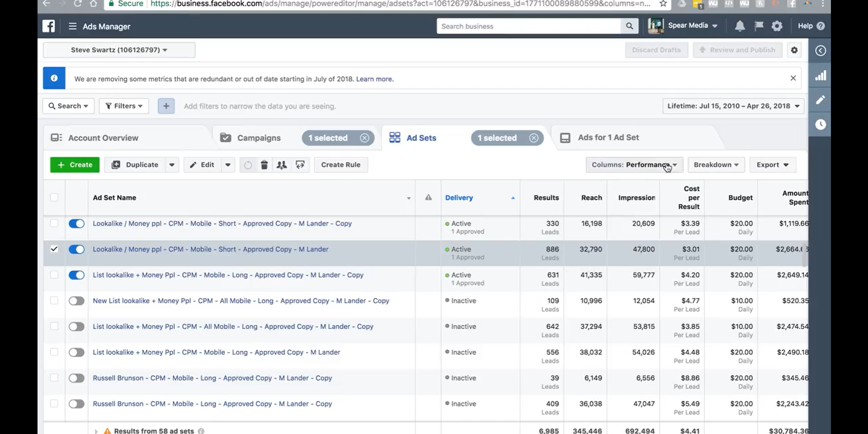Click the Edit button
Image resolution: width=868 pixels, height=434 pixels.
(x=203, y=165)
